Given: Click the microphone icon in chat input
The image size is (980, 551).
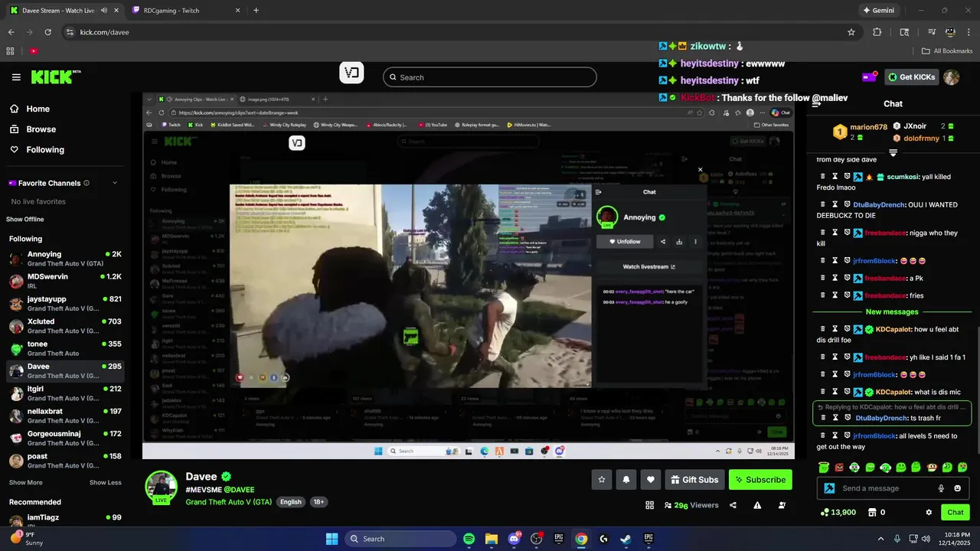Looking at the screenshot, I should (941, 488).
